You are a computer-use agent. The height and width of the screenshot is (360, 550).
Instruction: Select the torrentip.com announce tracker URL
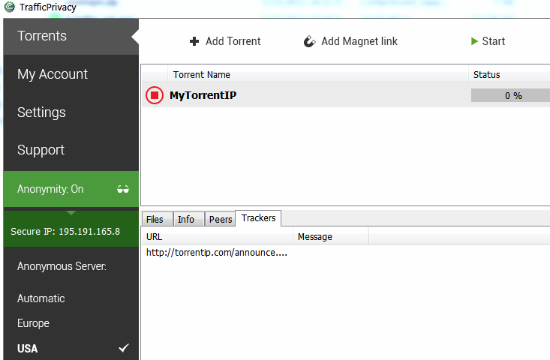pyautogui.click(x=216, y=253)
